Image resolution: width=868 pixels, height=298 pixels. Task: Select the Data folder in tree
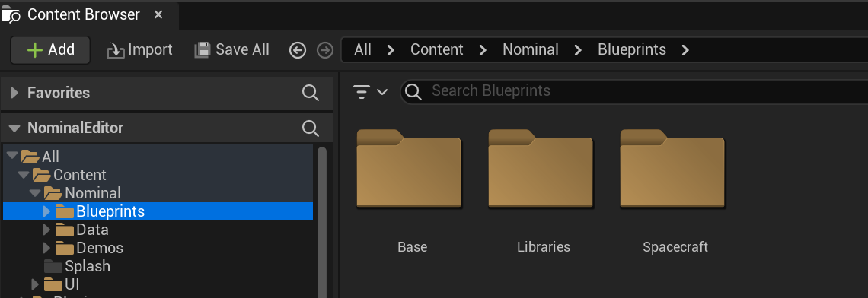coord(158,230)
